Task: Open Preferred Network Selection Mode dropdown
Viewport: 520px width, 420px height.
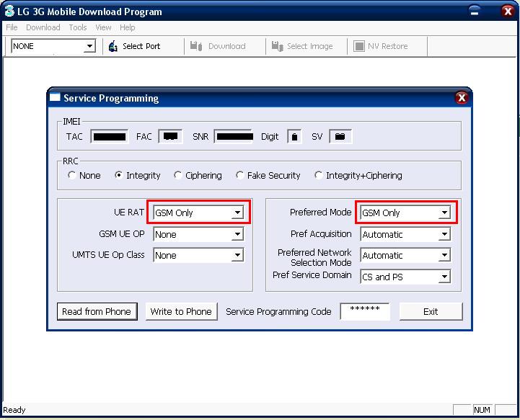Action: [444, 255]
